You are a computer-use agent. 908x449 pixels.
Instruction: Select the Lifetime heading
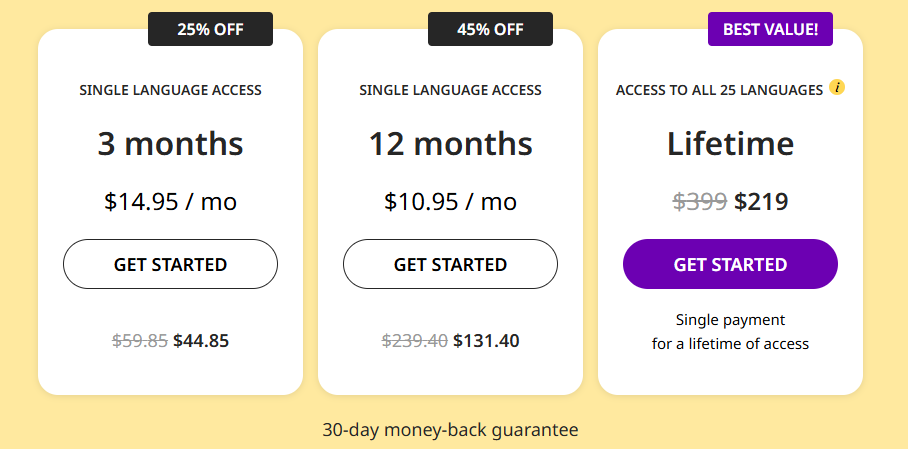730,144
